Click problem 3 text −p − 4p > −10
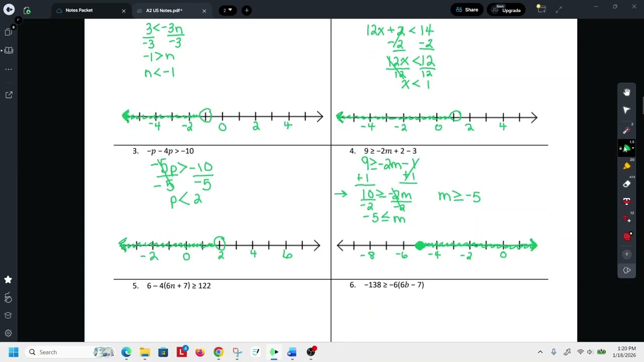 pyautogui.click(x=170, y=151)
